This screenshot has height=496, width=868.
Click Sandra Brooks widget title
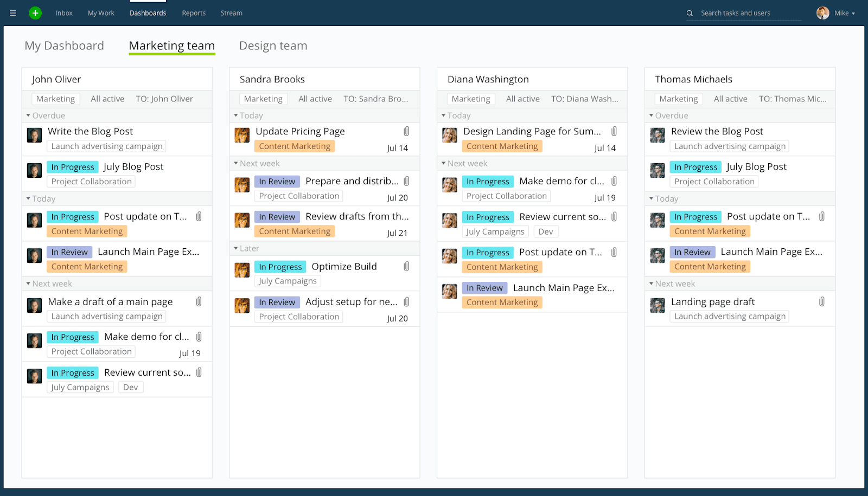click(x=272, y=79)
